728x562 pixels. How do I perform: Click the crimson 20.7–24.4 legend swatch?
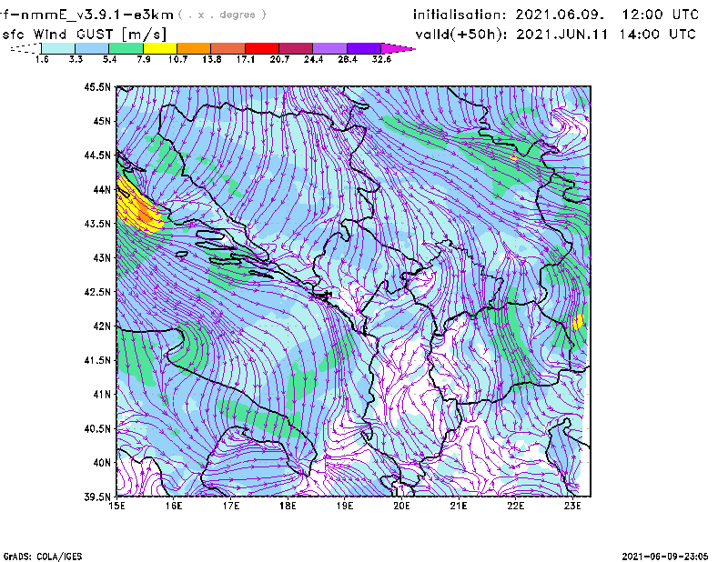[x=296, y=48]
